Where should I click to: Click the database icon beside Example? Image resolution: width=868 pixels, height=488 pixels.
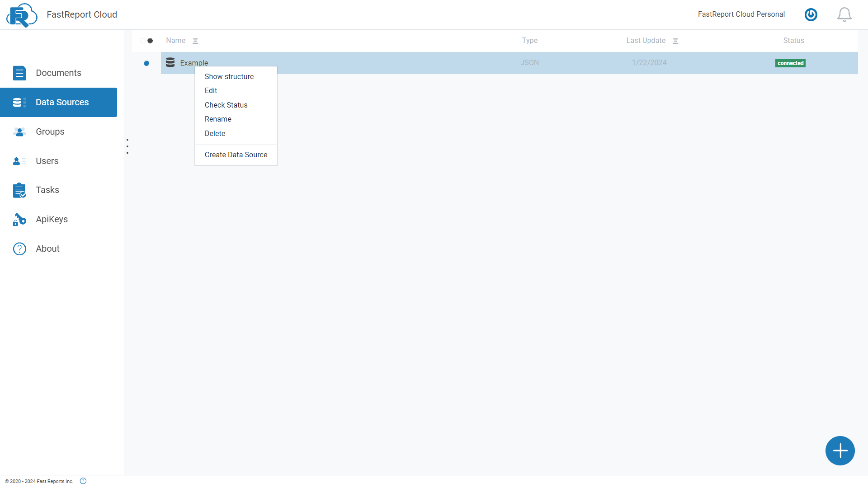pyautogui.click(x=170, y=62)
